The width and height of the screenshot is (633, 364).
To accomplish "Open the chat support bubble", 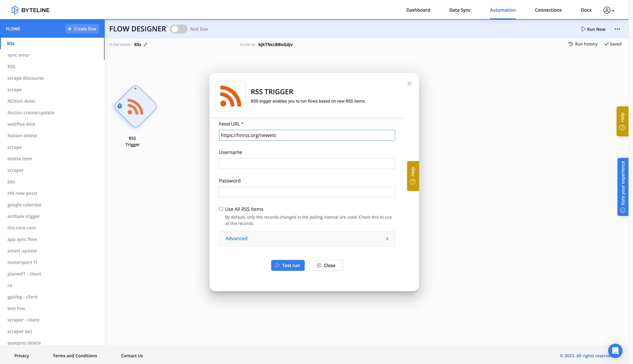I will tap(615, 351).
